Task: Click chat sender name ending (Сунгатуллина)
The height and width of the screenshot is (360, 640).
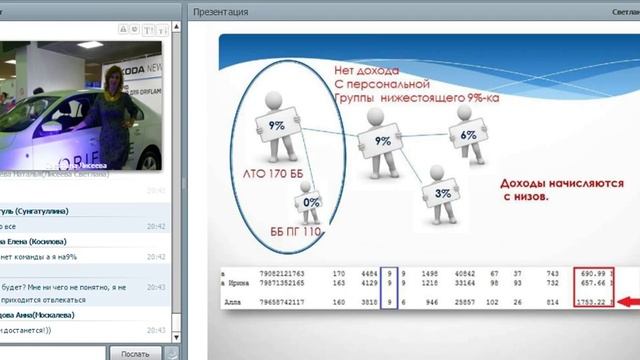Action: click(34, 211)
